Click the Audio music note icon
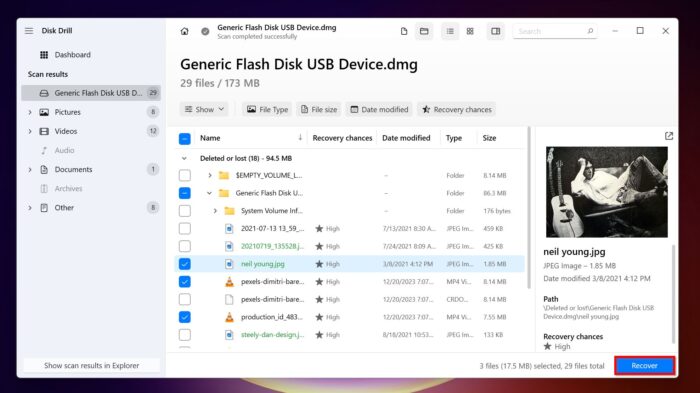This screenshot has height=393, width=700. point(44,151)
